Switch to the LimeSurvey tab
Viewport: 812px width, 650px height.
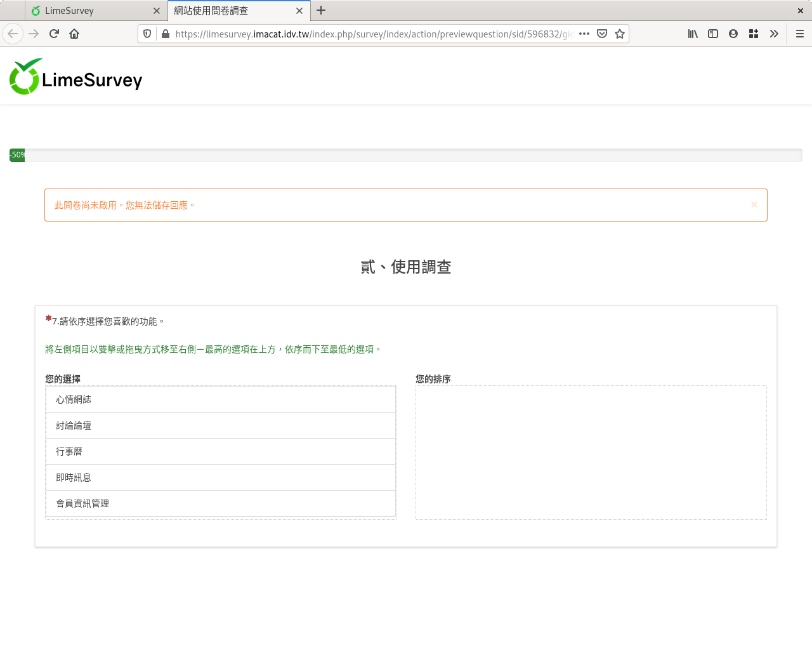click(96, 11)
